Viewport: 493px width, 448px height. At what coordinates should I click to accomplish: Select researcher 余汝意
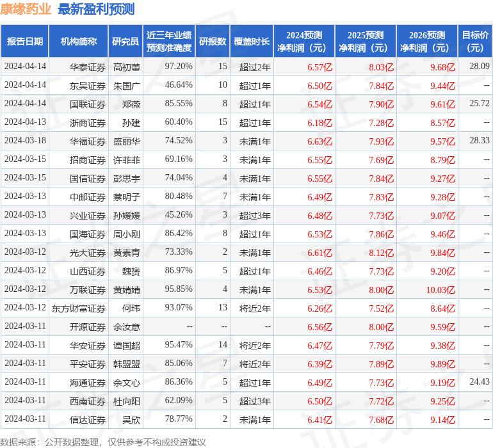[127, 326]
